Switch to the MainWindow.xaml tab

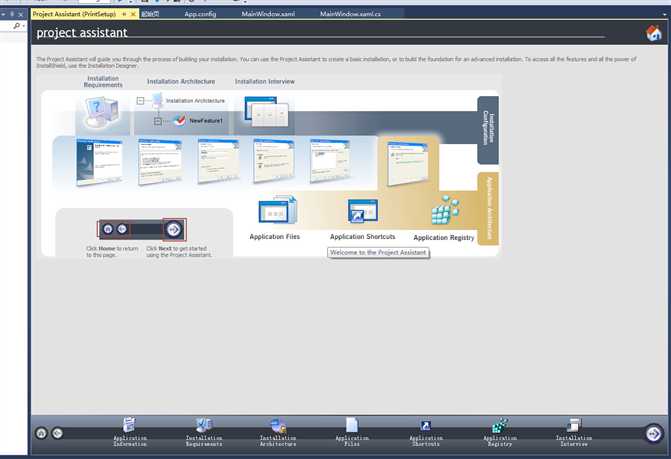coord(268,14)
